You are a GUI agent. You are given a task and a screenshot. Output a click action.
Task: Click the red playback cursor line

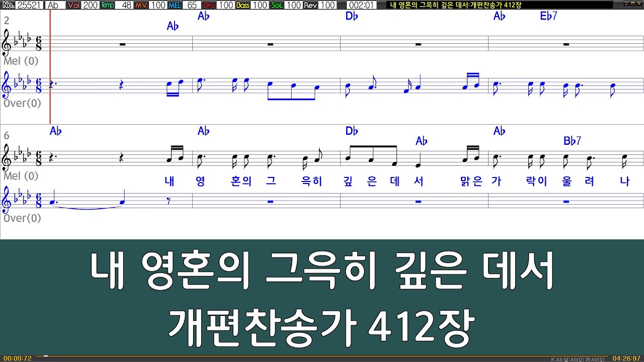coord(50,67)
